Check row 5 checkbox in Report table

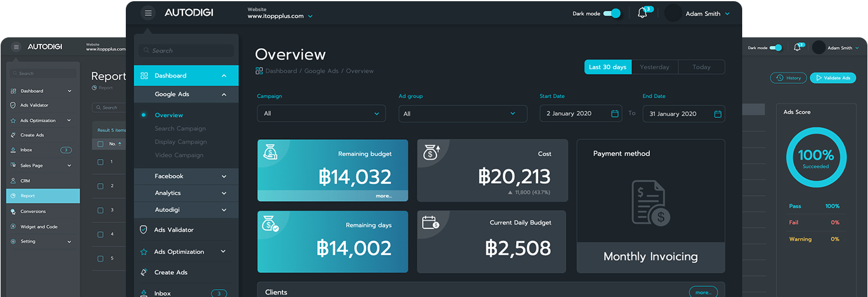(x=101, y=258)
